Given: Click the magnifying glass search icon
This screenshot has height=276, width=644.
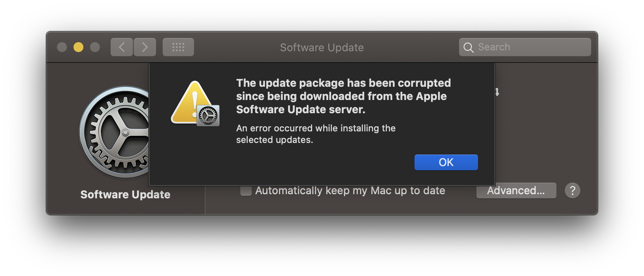Looking at the screenshot, I should [x=469, y=48].
